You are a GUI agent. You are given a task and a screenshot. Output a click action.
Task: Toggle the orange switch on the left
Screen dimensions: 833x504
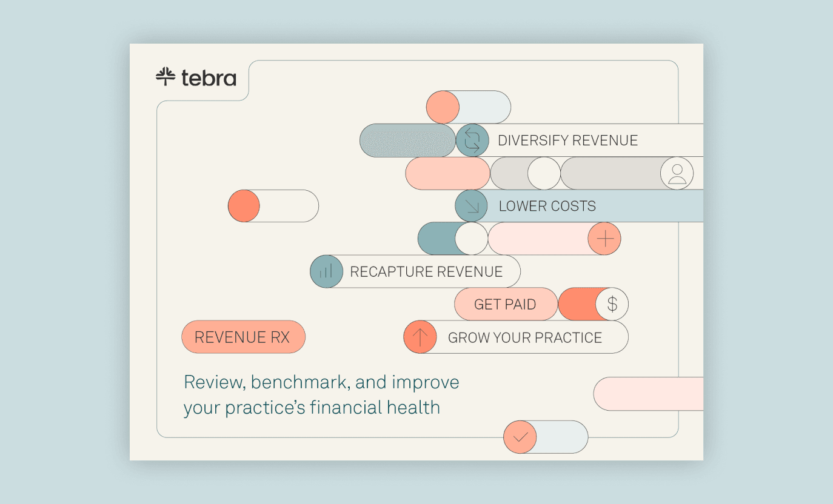coord(273,206)
